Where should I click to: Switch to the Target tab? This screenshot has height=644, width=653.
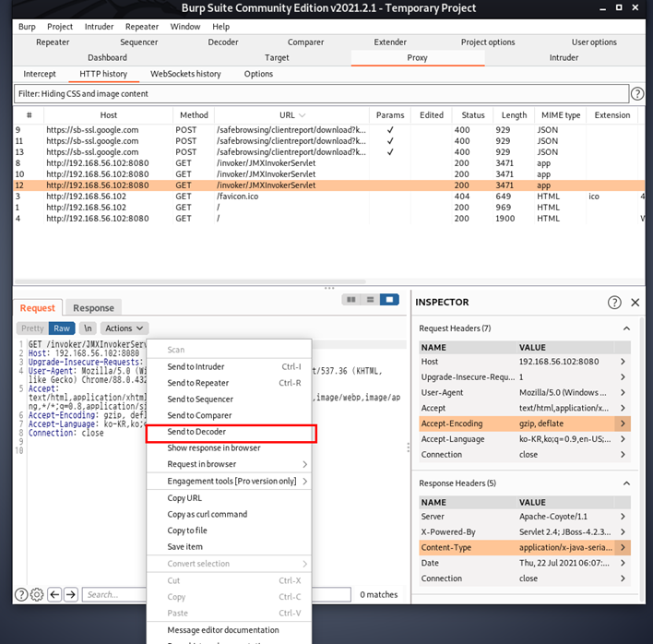click(277, 57)
